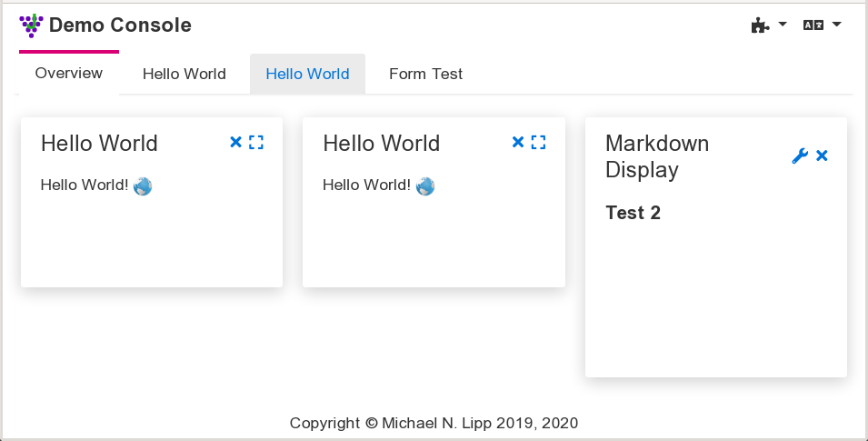Click the Test 2 bold text
868x441 pixels.
tap(633, 214)
